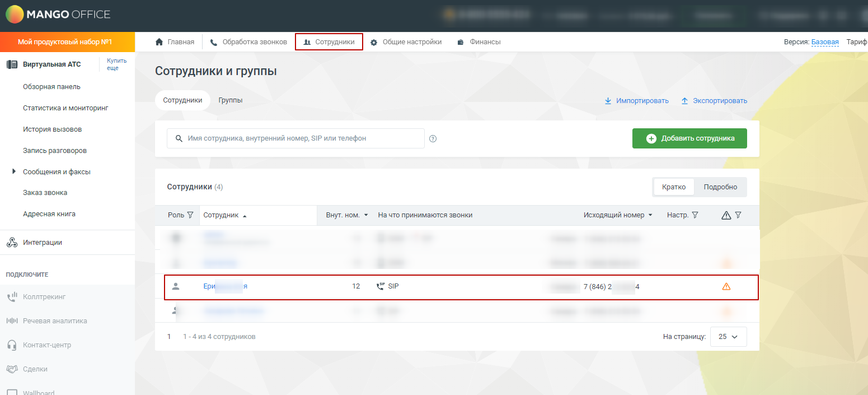This screenshot has width=868, height=395.
Task: Open Статистика и мониторинг
Action: click(x=65, y=108)
